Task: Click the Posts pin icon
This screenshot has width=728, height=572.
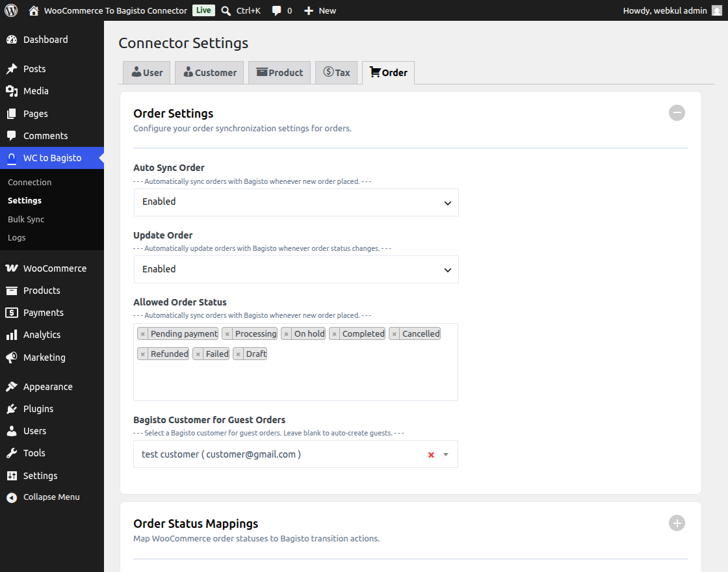Action: pos(12,69)
